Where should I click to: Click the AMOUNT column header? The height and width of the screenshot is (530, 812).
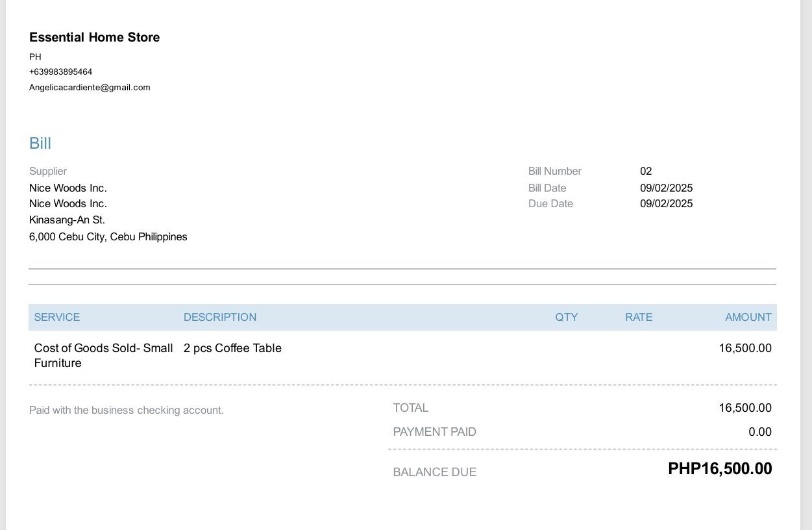click(x=748, y=317)
